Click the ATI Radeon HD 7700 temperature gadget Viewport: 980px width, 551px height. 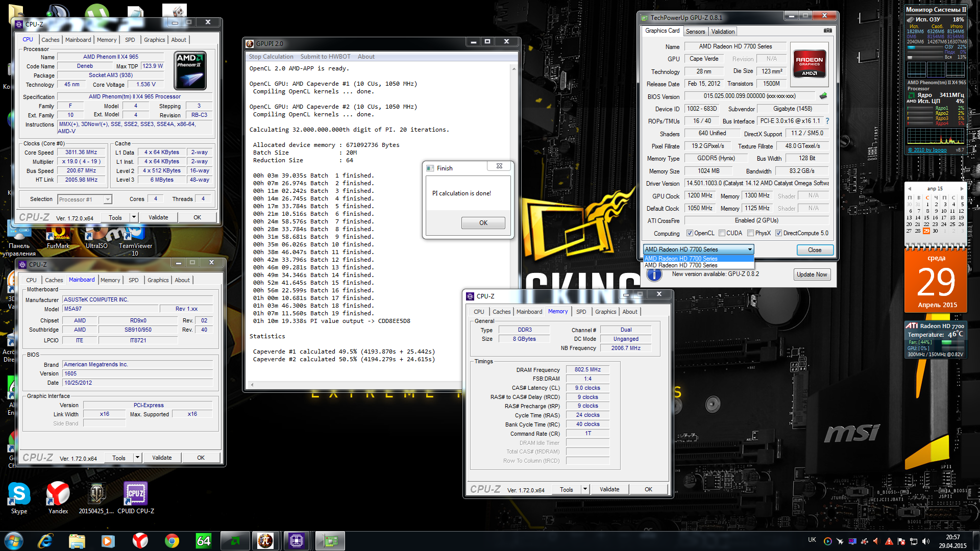pos(935,340)
